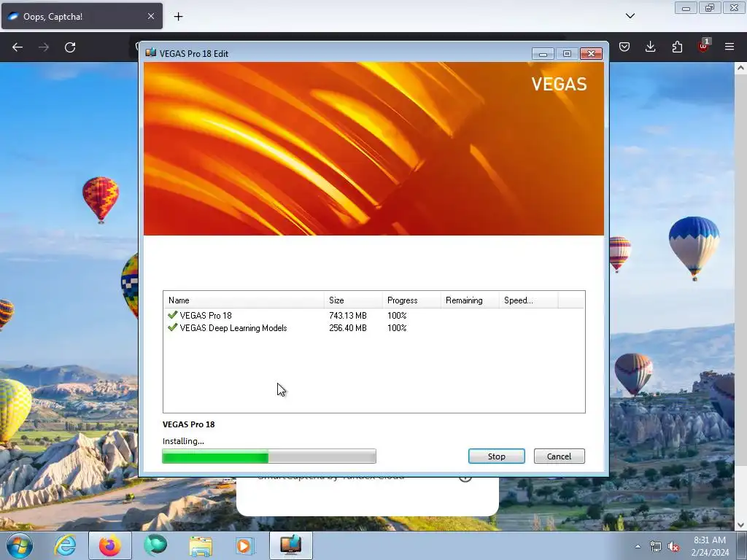Close the Oops, Captcha! tab
The width and height of the screenshot is (747, 560).
click(150, 16)
